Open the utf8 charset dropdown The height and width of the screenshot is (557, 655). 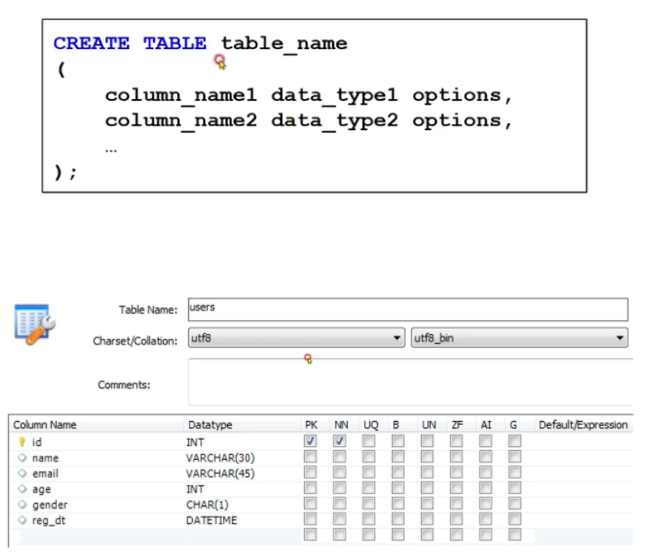point(297,338)
